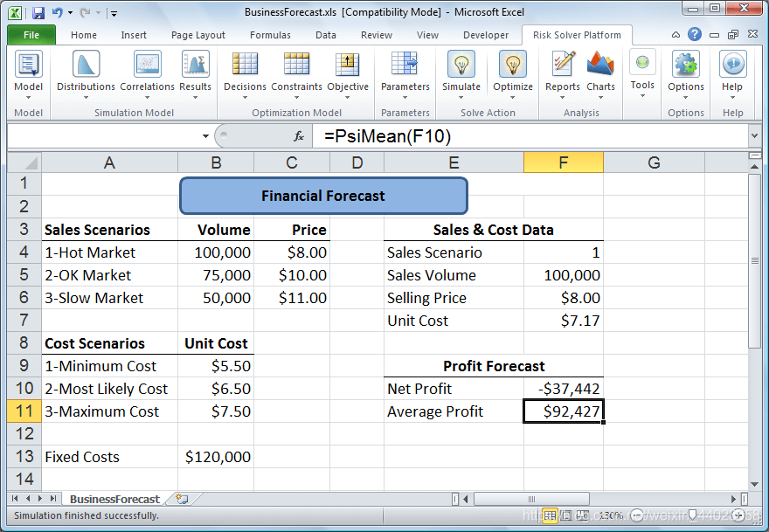Click scroll down arrow of vertical scrollbar
Viewport: 769px width, 532px height.
pyautogui.click(x=755, y=485)
